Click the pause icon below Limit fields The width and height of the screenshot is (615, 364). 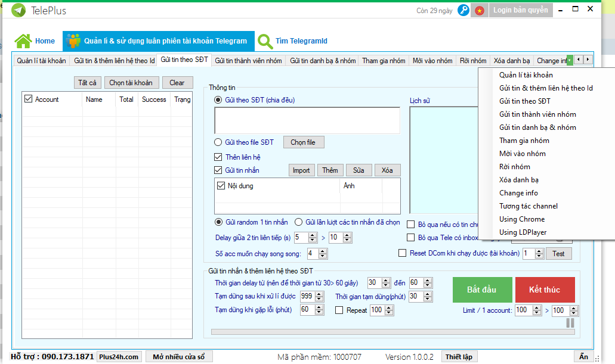tap(570, 323)
